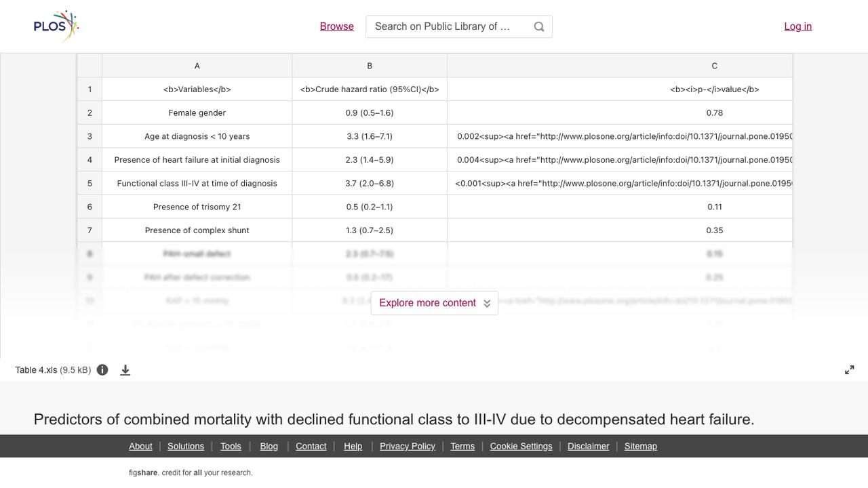Open Sitemap footer link
Image resolution: width=868 pixels, height=488 pixels.
(641, 446)
